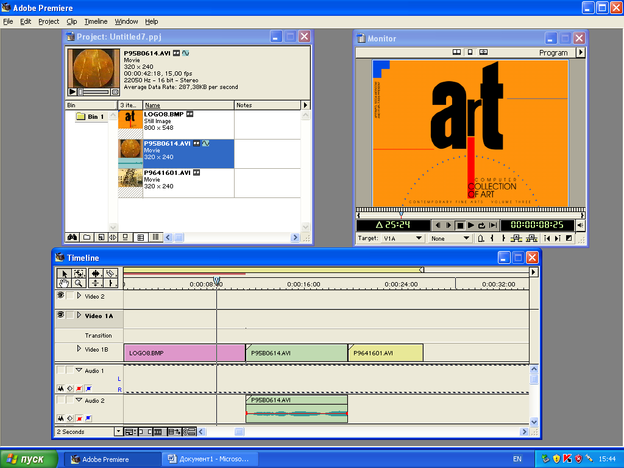Click the Find binoculars icon in Project window
624x468 pixels.
[x=73, y=237]
